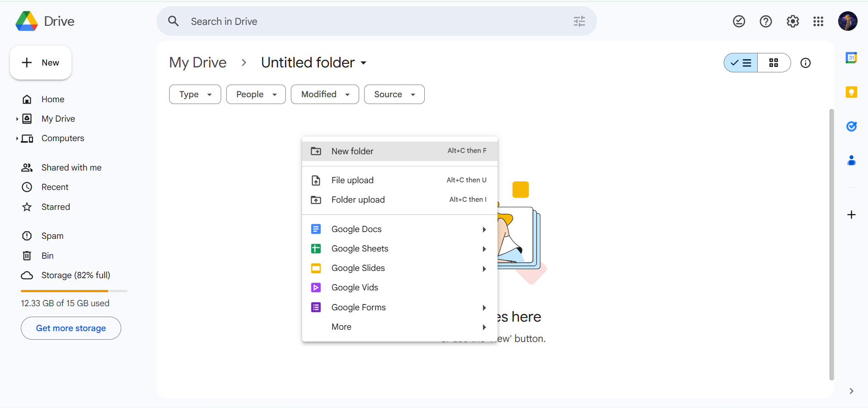Open the offline ready status icon
The height and width of the screenshot is (408, 868).
[x=739, y=21]
